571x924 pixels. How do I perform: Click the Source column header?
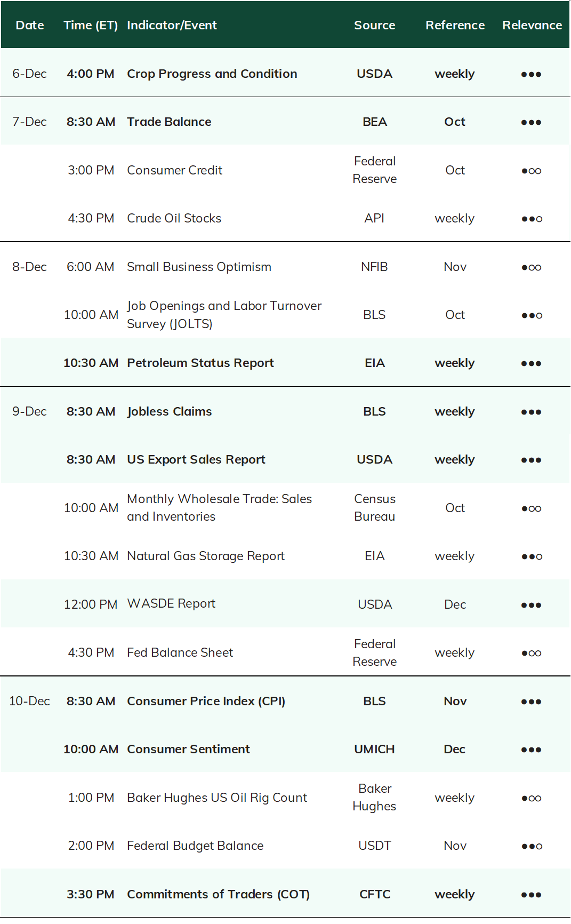[375, 25]
